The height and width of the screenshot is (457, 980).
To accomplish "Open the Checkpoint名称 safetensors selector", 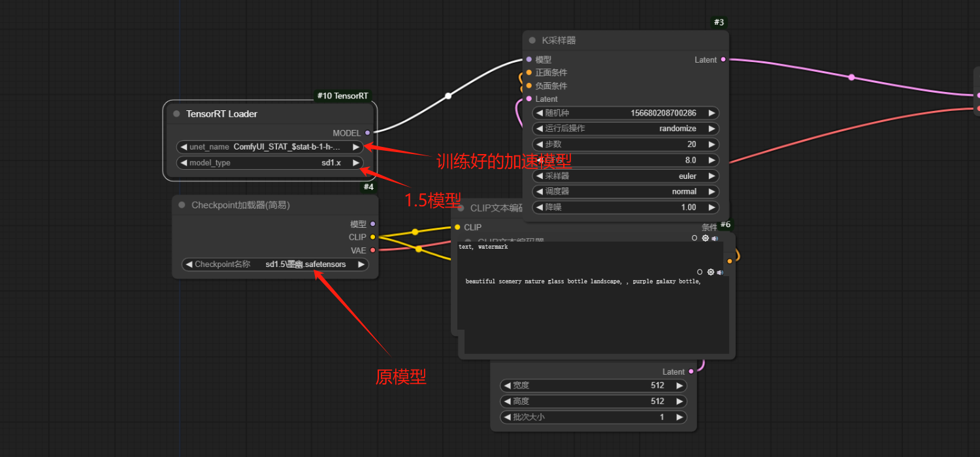I will coord(275,264).
